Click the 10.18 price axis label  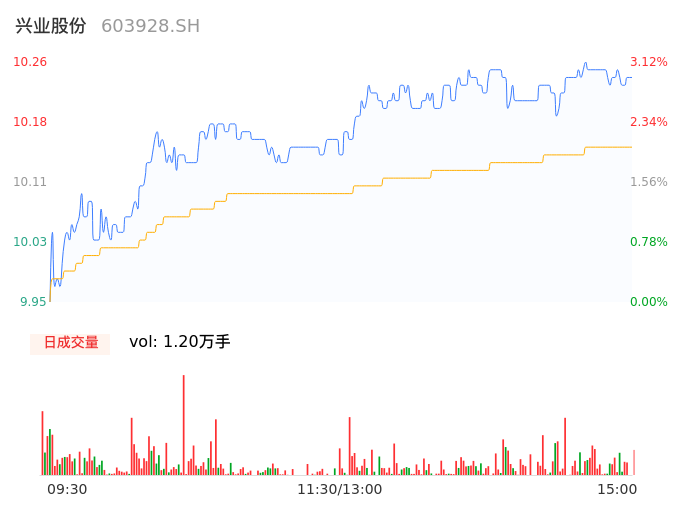(x=30, y=122)
